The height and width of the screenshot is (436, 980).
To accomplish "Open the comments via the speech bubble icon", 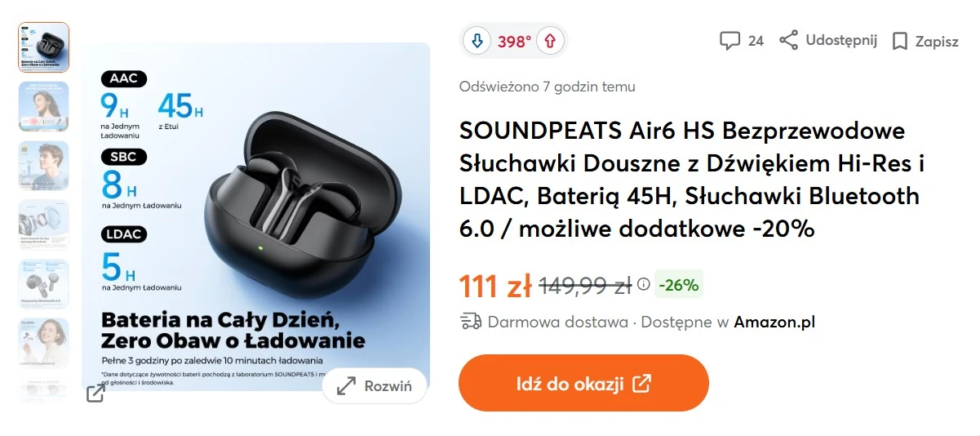I will (x=729, y=41).
